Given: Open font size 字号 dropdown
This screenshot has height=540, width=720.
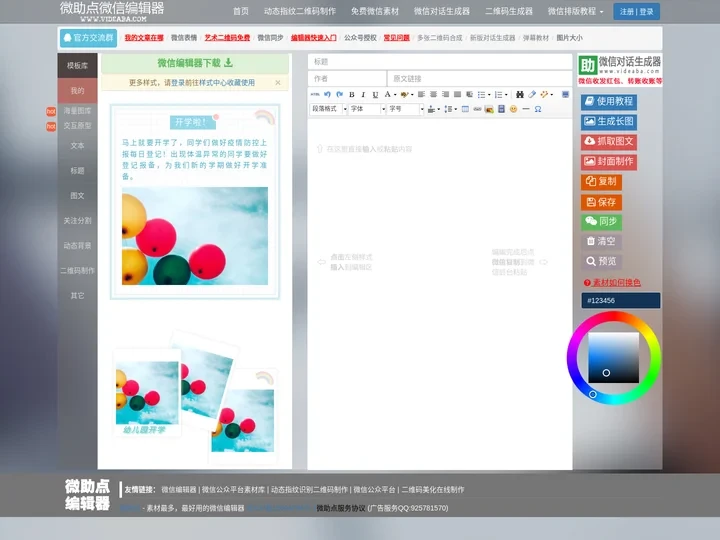Looking at the screenshot, I should [406, 109].
